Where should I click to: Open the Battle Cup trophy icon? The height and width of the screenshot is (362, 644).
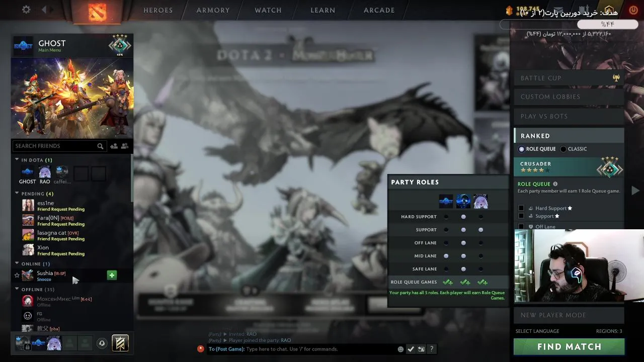tap(616, 78)
